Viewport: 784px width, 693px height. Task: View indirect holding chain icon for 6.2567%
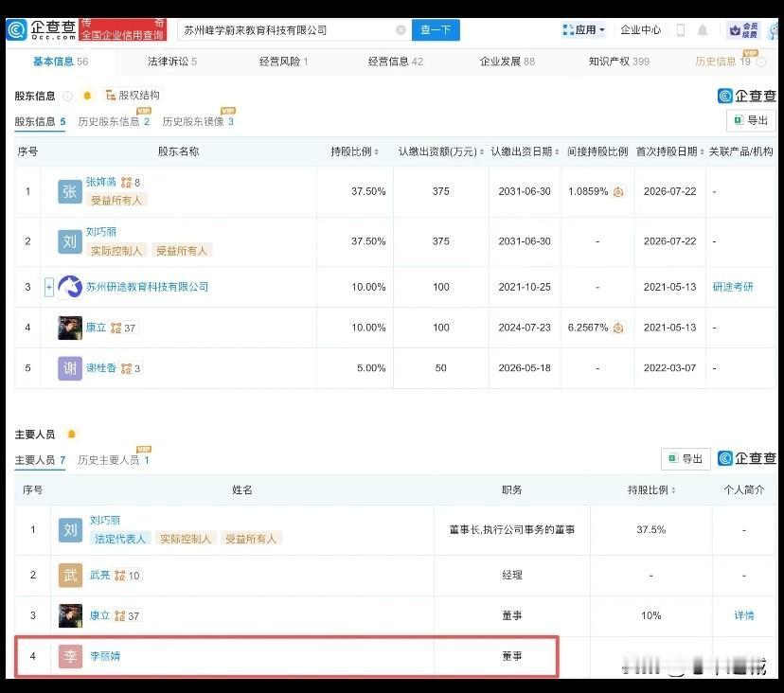click(x=618, y=328)
